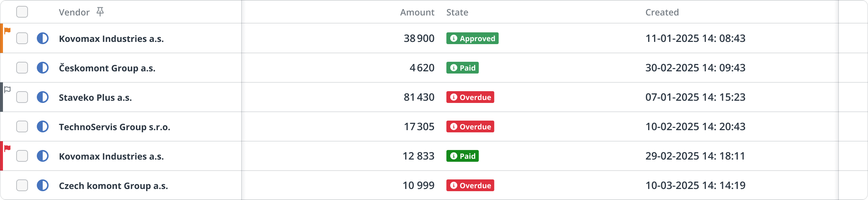Click the orange flag on first Kovomax row
This screenshot has height=200, width=868.
7,31
